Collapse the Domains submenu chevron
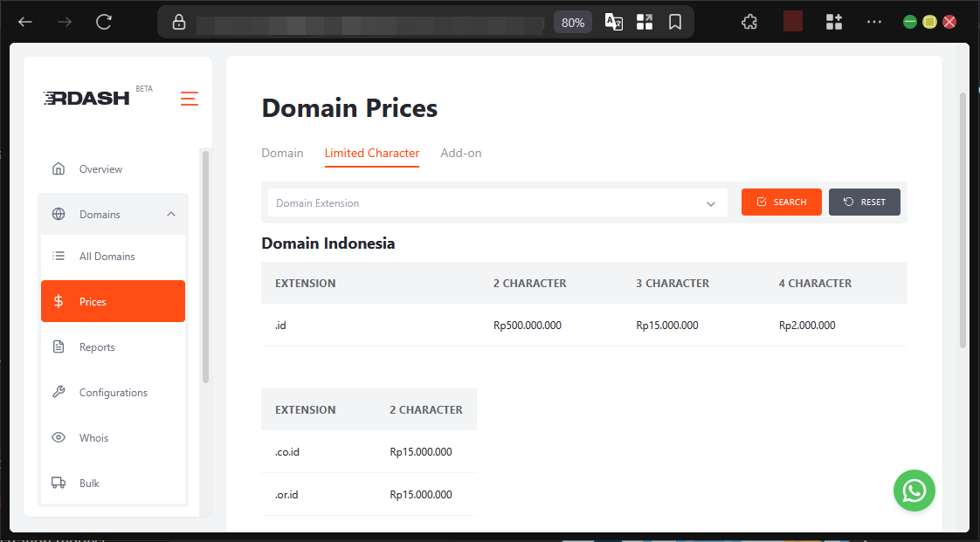The height and width of the screenshot is (542, 980). (x=173, y=214)
